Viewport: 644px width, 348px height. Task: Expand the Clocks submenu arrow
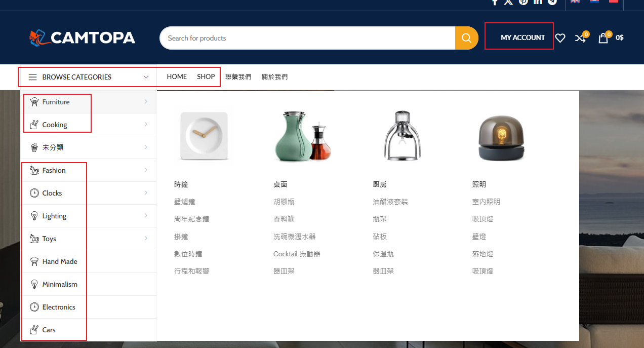(146, 193)
